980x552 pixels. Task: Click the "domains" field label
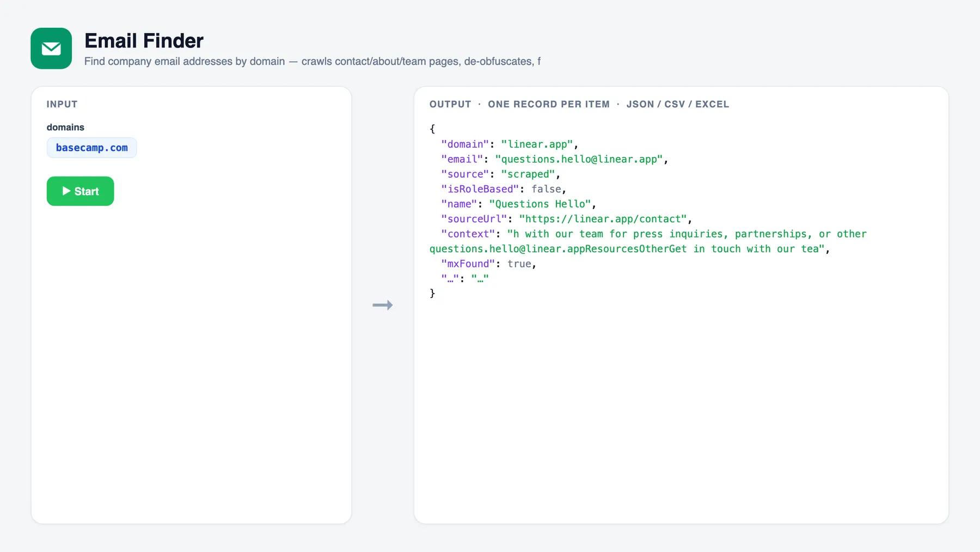click(65, 127)
